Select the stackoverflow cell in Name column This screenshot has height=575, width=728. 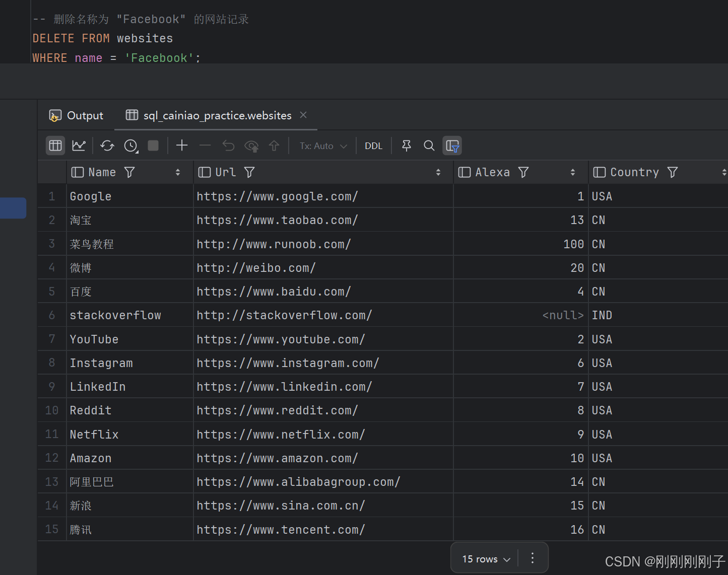point(115,315)
